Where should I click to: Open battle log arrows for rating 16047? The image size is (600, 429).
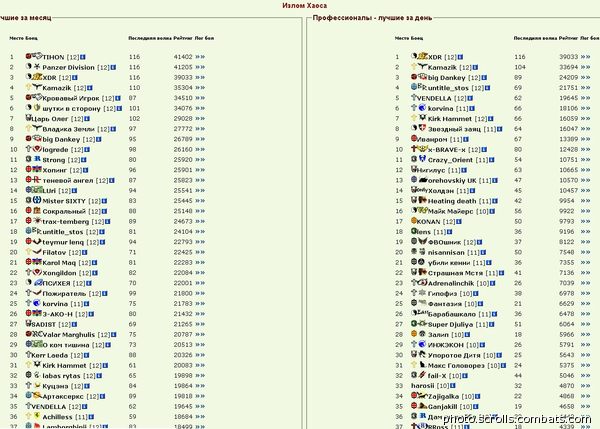585,129
